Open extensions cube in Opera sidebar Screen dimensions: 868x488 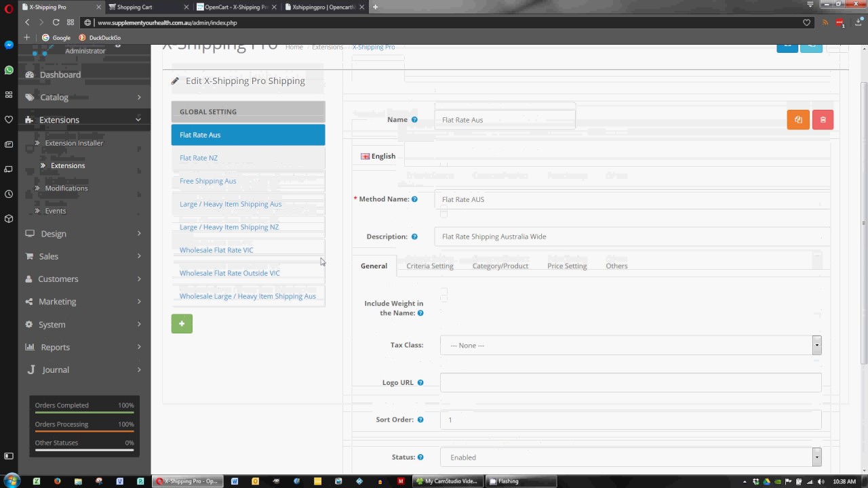pyautogui.click(x=9, y=219)
